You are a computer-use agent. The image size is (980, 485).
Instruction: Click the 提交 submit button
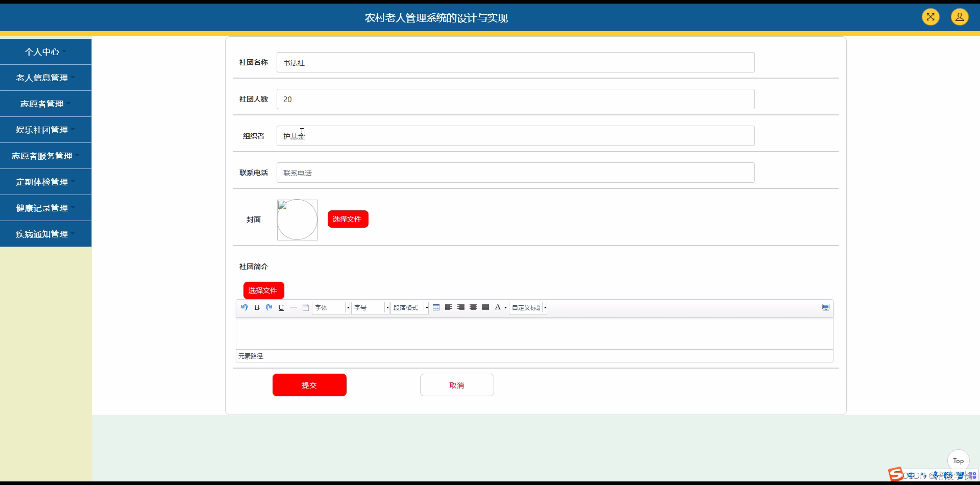coord(309,385)
